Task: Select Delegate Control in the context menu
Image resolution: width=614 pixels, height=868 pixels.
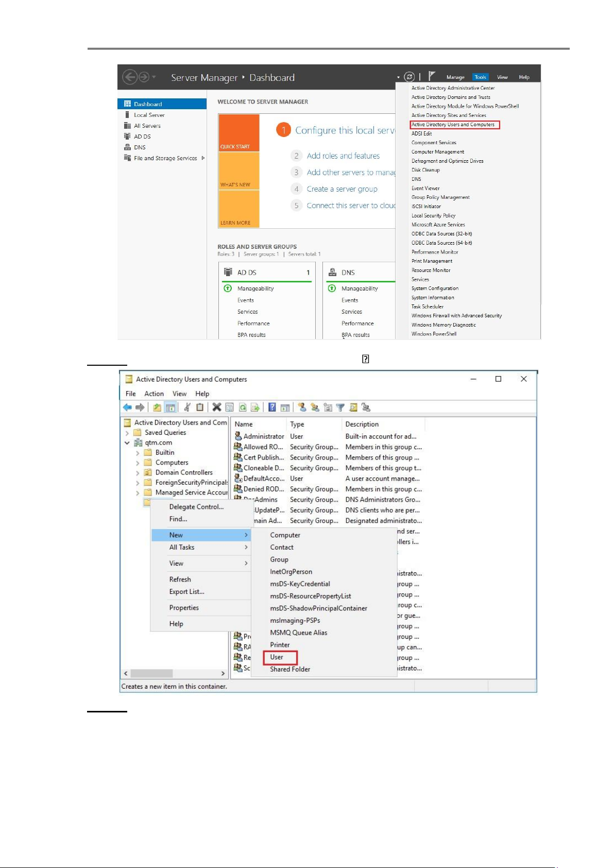Action: click(x=196, y=507)
